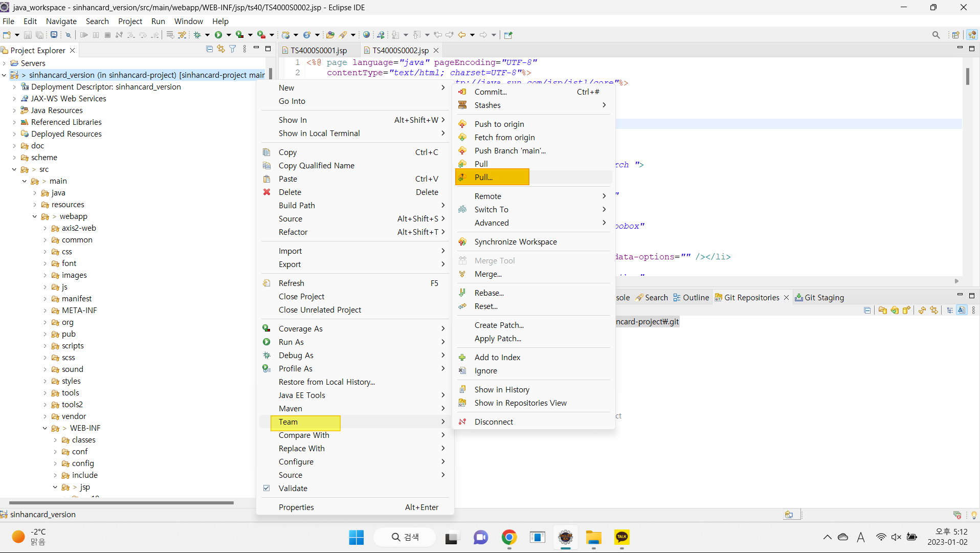This screenshot has width=980, height=553.
Task: Toggle hierarchical branch layout in Git Repositories
Action: click(x=950, y=310)
